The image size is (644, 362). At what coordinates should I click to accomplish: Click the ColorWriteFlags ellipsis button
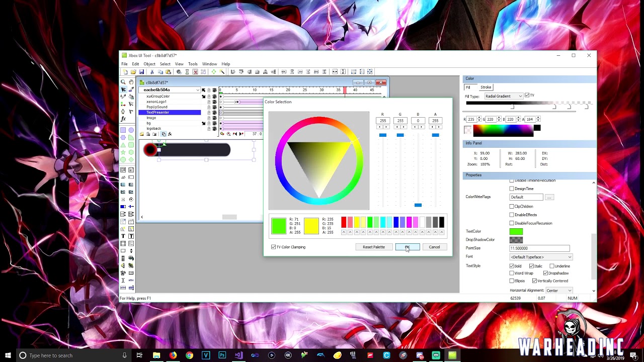click(x=549, y=197)
